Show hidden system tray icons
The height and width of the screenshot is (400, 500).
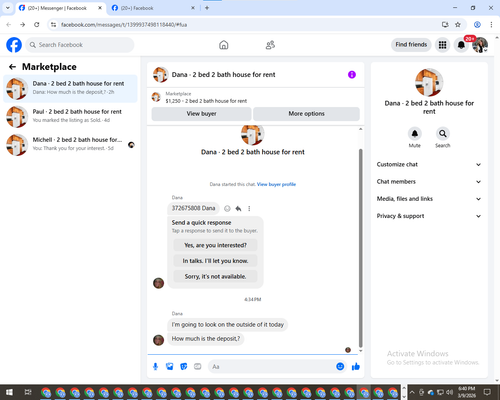click(x=412, y=392)
